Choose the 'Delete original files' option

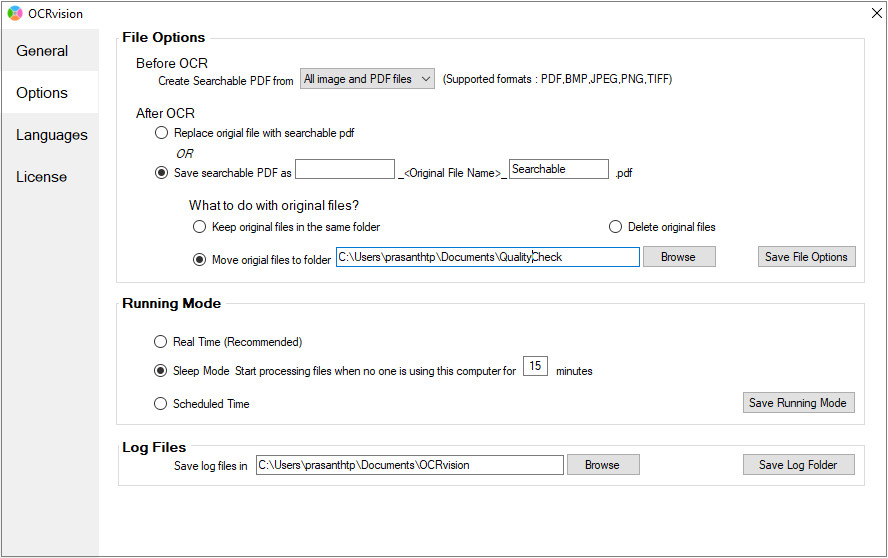point(615,227)
